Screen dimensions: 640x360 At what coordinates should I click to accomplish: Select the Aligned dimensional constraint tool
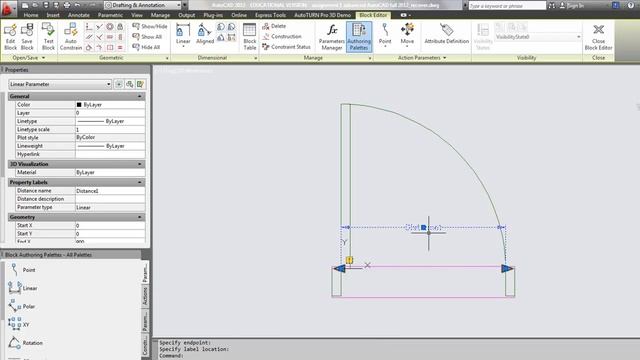pyautogui.click(x=205, y=34)
